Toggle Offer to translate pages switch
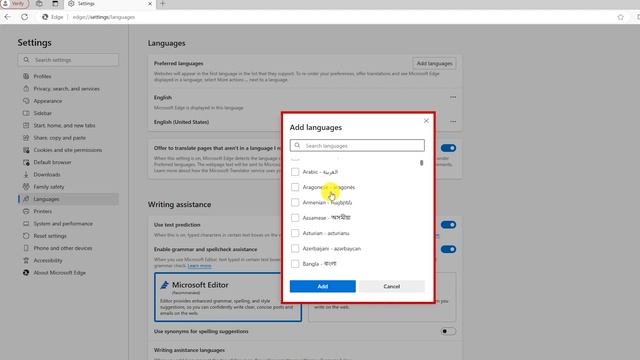The height and width of the screenshot is (360, 640). (448, 148)
